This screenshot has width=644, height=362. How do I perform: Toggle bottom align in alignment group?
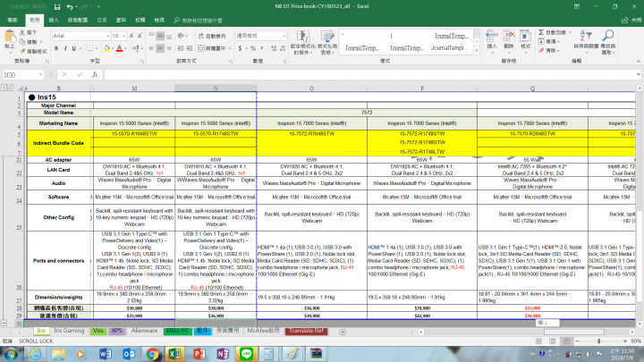pos(169,36)
